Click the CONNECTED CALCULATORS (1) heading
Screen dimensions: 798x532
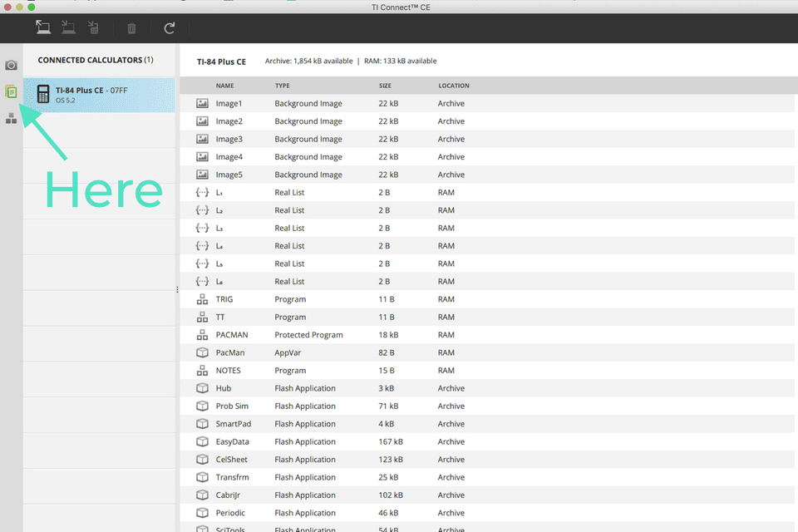point(96,60)
